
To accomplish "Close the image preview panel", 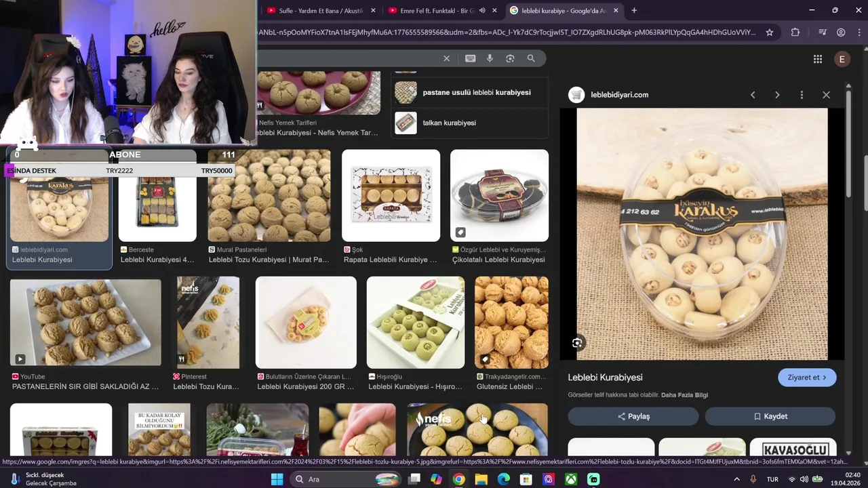I will click(x=826, y=95).
